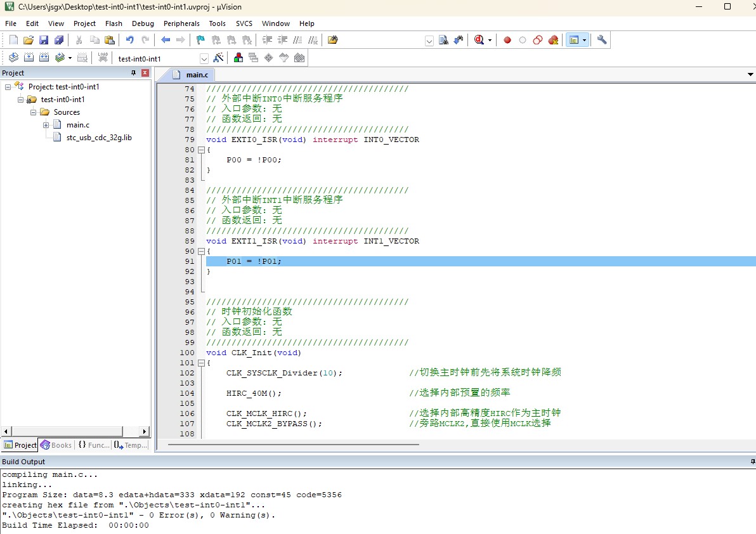Undo the last edit
The image size is (756, 534).
click(129, 40)
